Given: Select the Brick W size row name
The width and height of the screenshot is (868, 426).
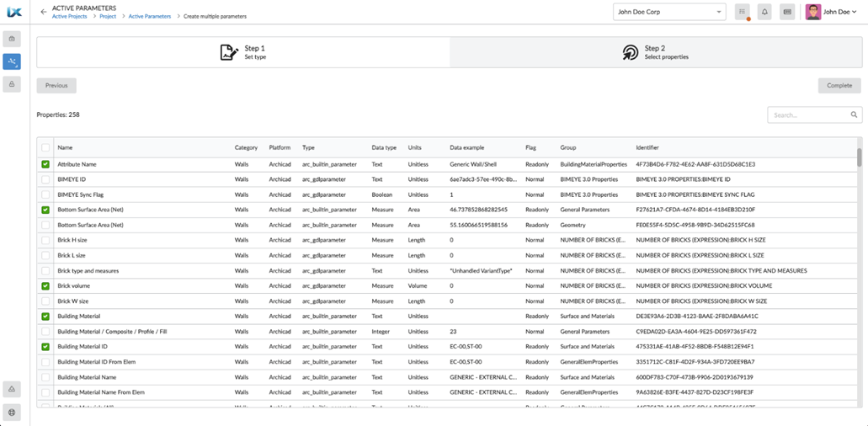Looking at the screenshot, I should click(73, 301).
